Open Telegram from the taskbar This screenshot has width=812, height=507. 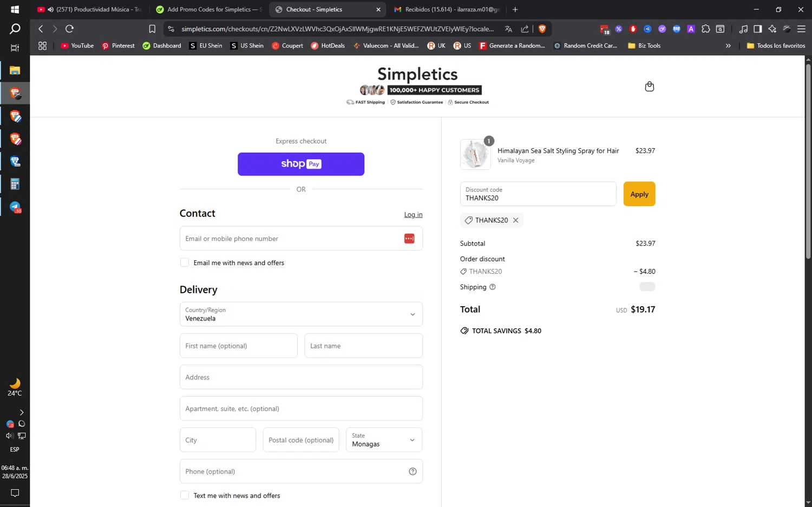click(x=15, y=207)
